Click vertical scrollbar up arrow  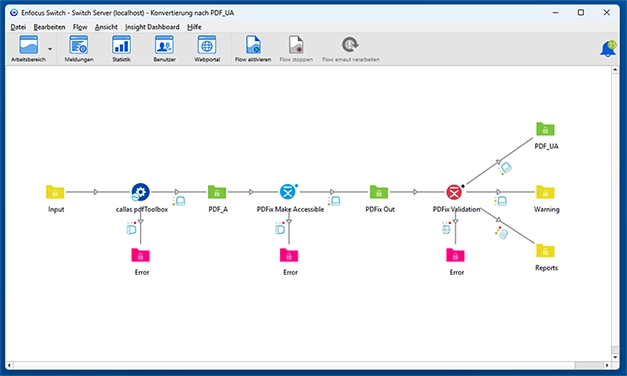(615, 70)
